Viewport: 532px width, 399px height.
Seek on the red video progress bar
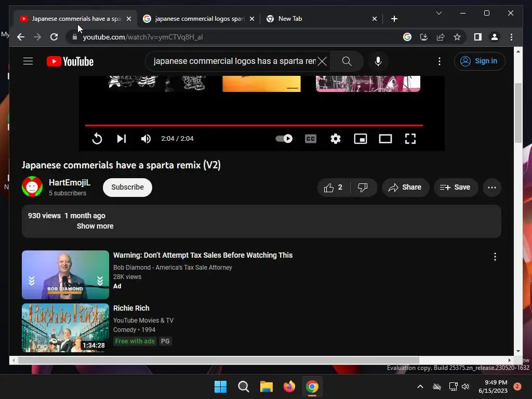(x=254, y=126)
